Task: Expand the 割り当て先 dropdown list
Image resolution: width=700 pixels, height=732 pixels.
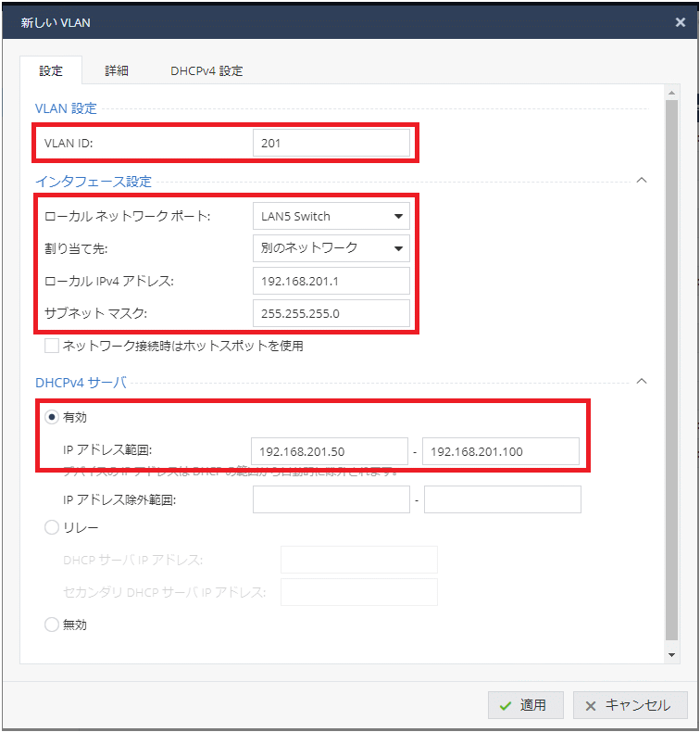Action: 331,248
